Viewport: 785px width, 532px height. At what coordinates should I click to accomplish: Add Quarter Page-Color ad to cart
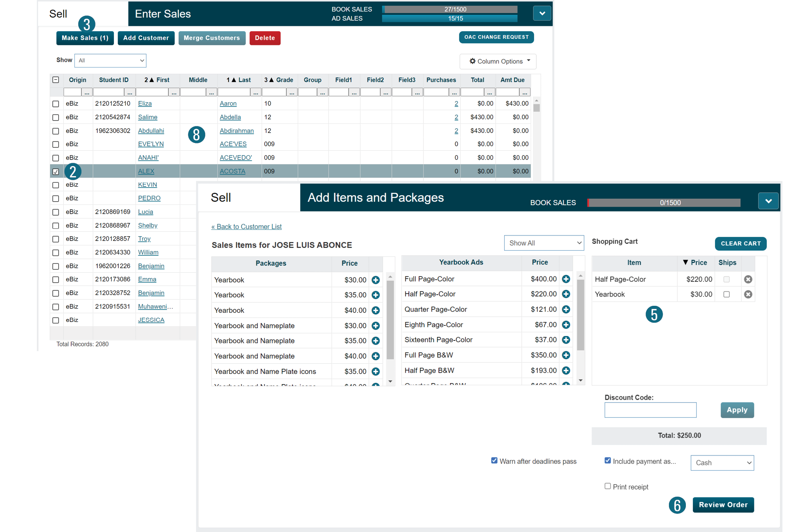(x=566, y=309)
